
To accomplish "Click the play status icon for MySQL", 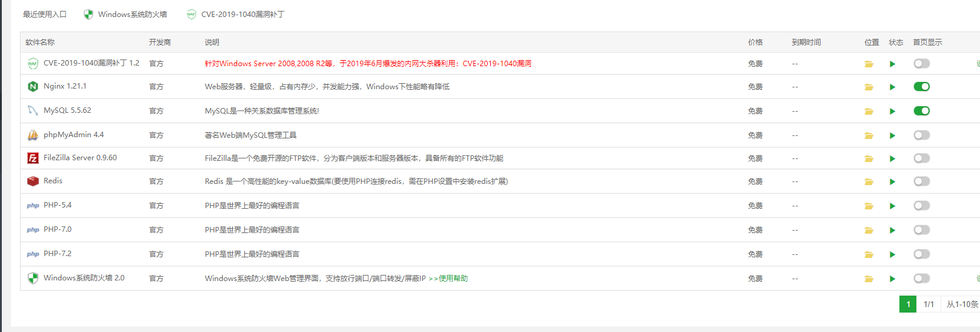I will pyautogui.click(x=892, y=111).
